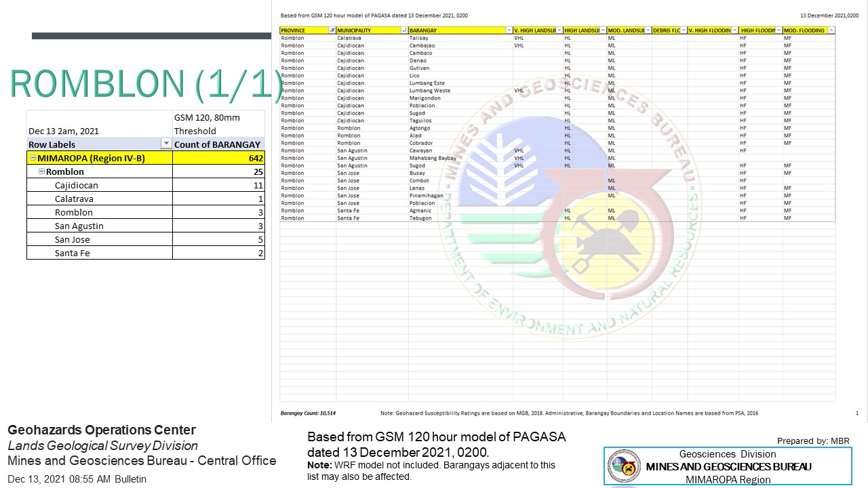Collapse the MIMAROPA (Region IV-B) group
Screen dimensions: 868x488
tap(33, 158)
